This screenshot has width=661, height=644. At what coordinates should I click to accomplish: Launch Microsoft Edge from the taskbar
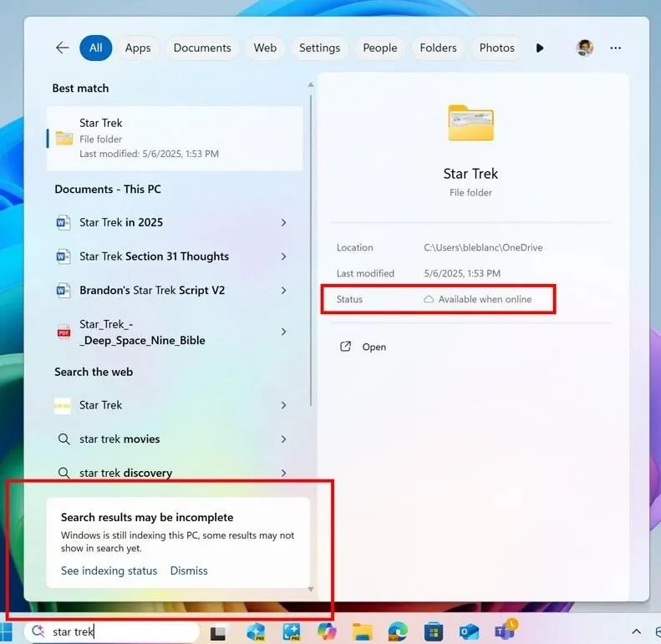[398, 632]
